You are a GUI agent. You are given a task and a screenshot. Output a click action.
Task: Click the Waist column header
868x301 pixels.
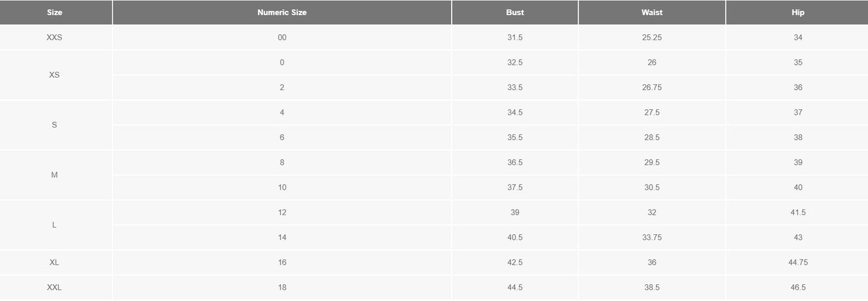coord(652,13)
